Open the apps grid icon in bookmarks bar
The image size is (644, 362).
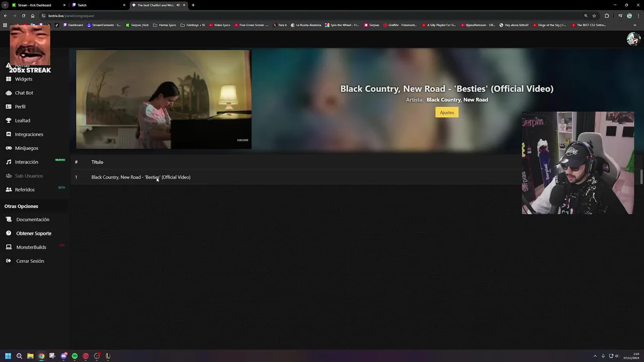5,25
